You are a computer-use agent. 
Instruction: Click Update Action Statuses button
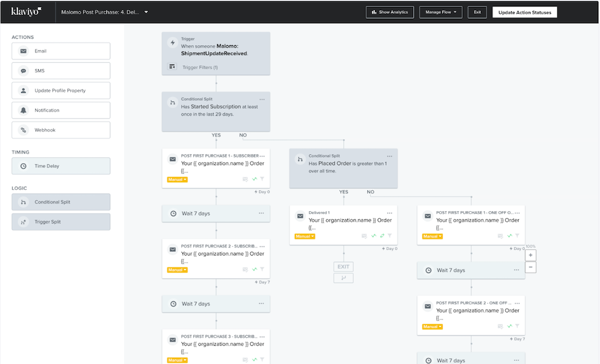pyautogui.click(x=525, y=13)
